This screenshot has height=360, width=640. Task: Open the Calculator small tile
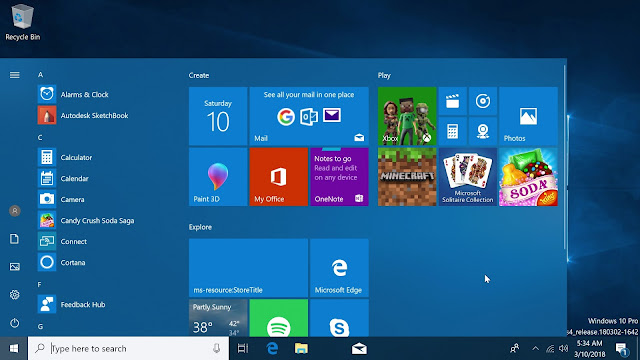coord(453,131)
